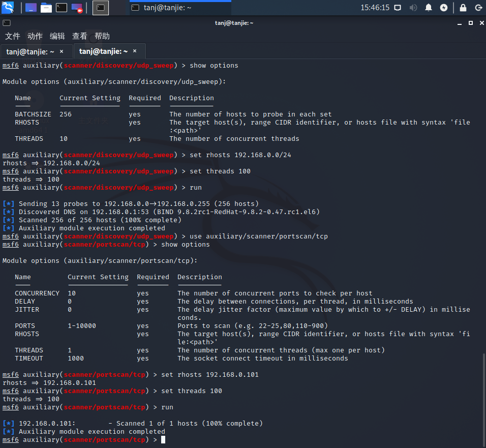
Task: Maximize the terminal window
Action: tap(471, 23)
